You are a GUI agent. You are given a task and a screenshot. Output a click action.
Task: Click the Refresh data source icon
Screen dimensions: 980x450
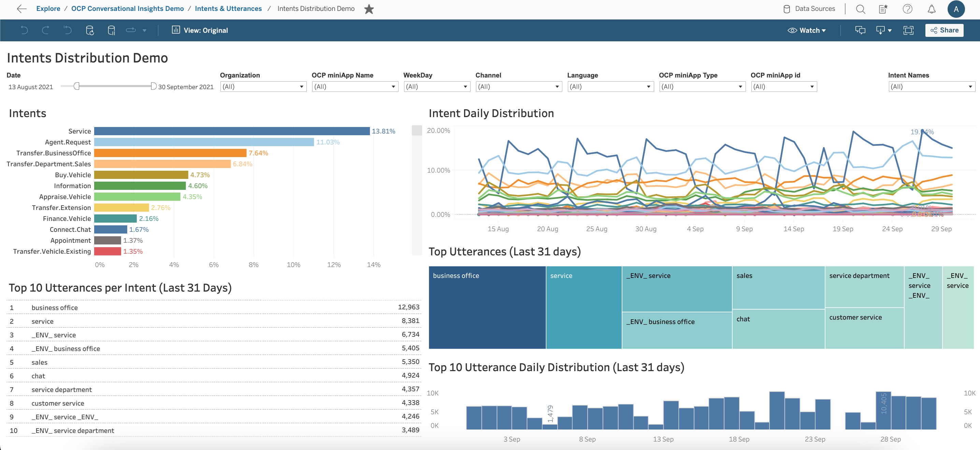pos(89,30)
